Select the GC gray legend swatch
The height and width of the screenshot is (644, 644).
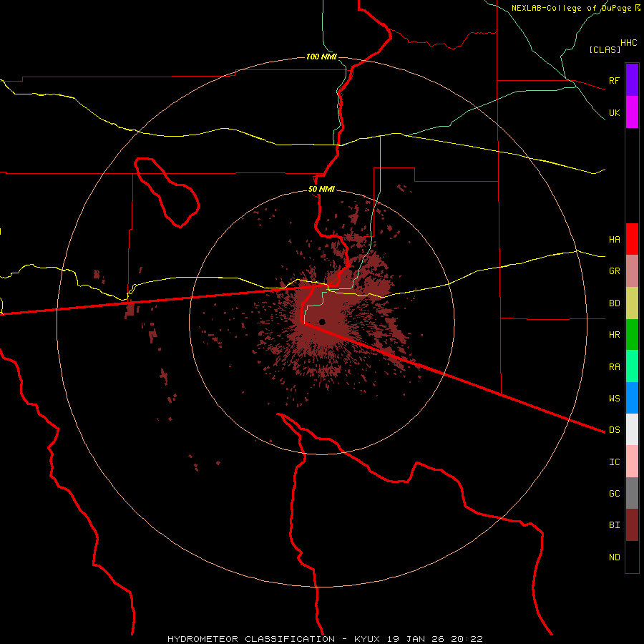[x=632, y=493]
